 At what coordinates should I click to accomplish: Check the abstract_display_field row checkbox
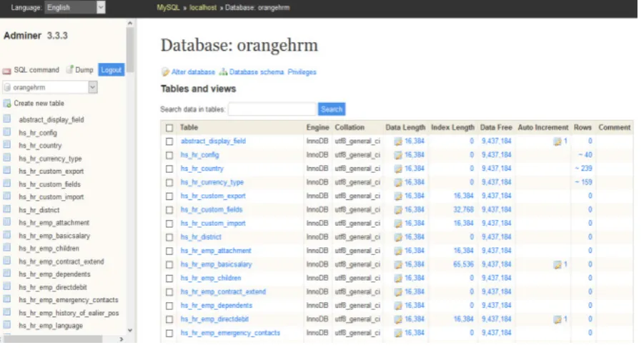point(169,141)
